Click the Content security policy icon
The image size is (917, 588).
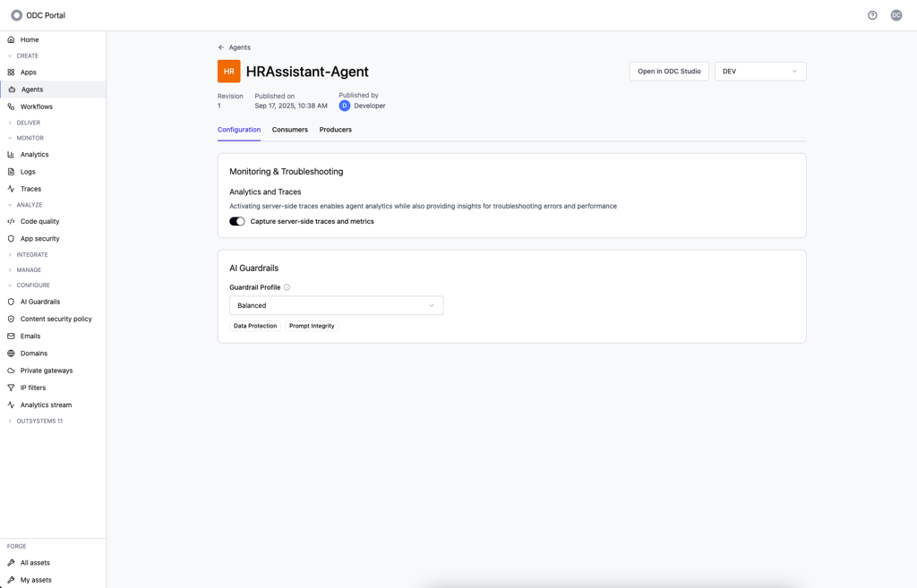point(11,320)
